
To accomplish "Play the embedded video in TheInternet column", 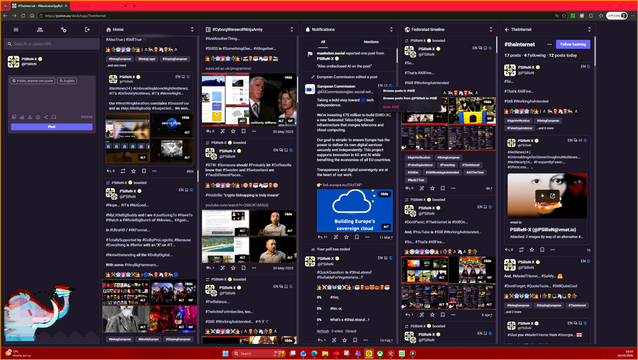I will (x=542, y=196).
